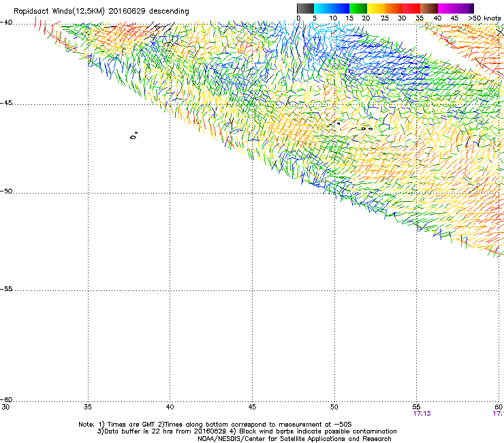Choose the magenta-purple 40-50 knots legend segment
This screenshot has height=443, width=504.
pyautogui.click(x=456, y=8)
